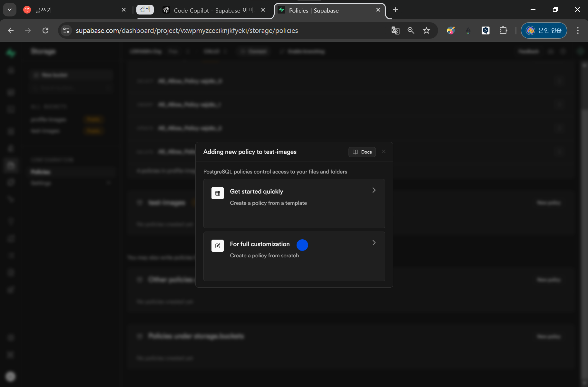This screenshot has height=387, width=588.
Task: Select the Policies | Supabase tab
Action: (x=329, y=10)
